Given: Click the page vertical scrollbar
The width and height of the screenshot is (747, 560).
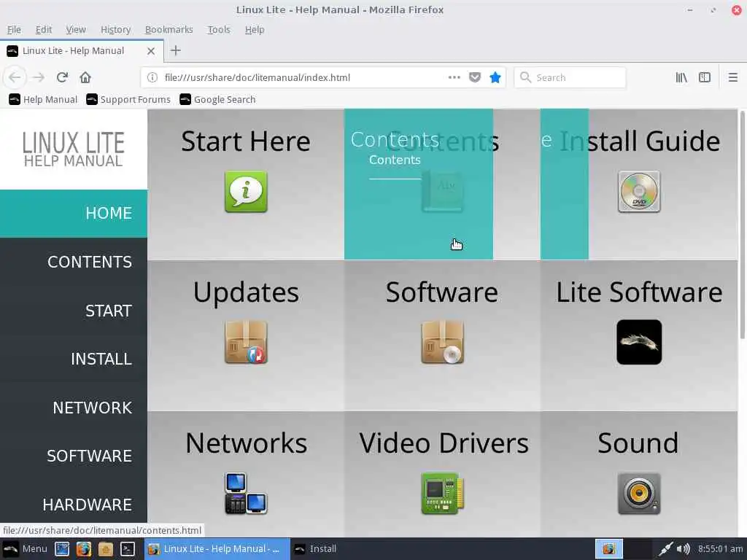Looking at the screenshot, I should pos(742,225).
